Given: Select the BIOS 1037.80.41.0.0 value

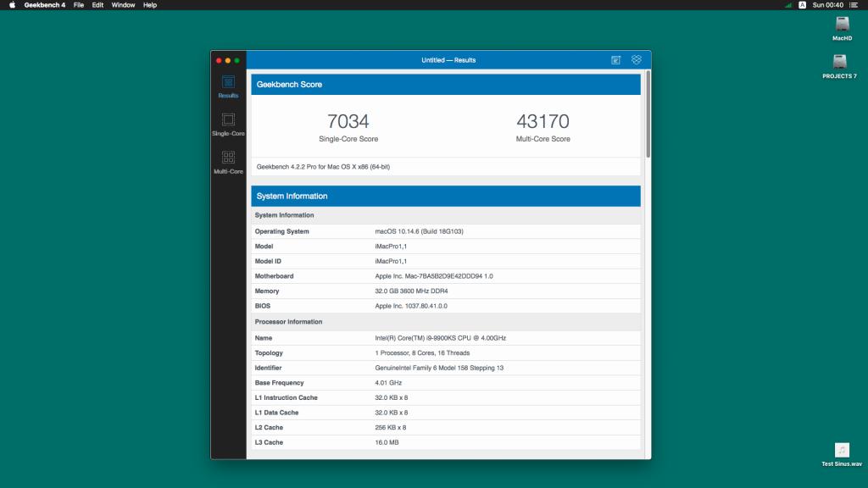Looking at the screenshot, I should pyautogui.click(x=411, y=306).
